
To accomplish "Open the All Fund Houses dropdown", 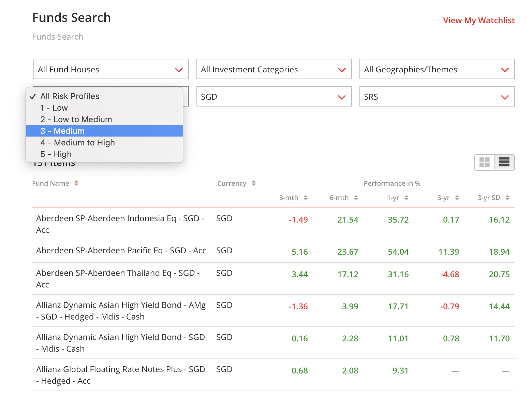I will point(111,69).
